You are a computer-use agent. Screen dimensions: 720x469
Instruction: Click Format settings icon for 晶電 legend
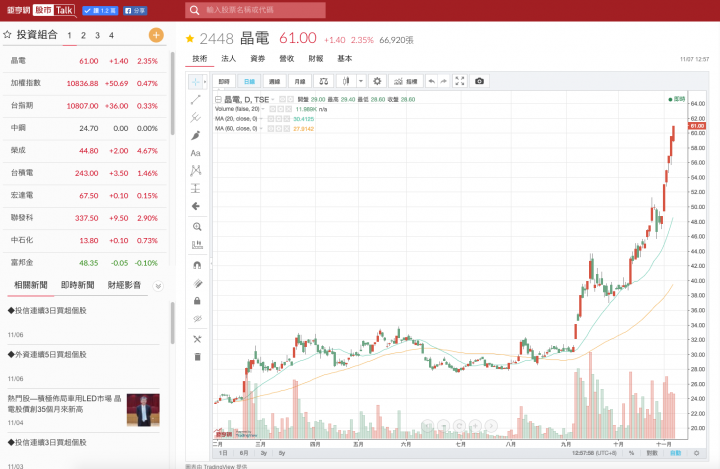tap(290, 99)
